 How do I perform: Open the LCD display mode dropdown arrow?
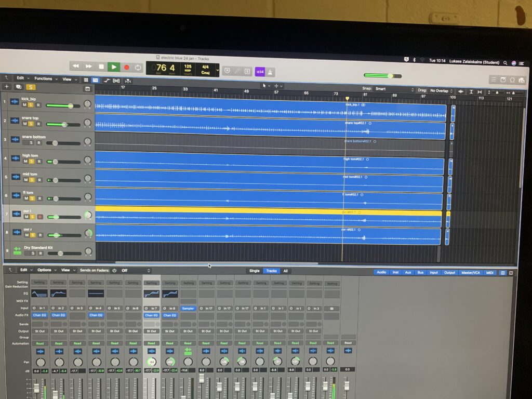point(218,70)
